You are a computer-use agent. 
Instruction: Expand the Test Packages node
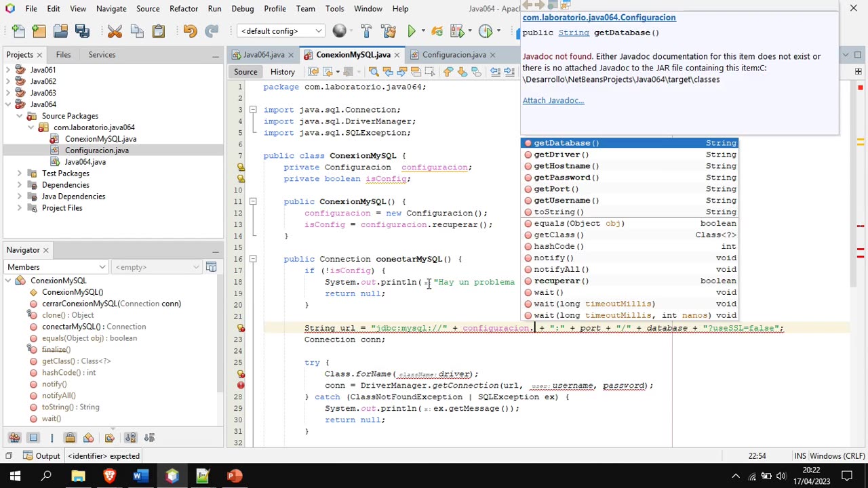tap(19, 174)
